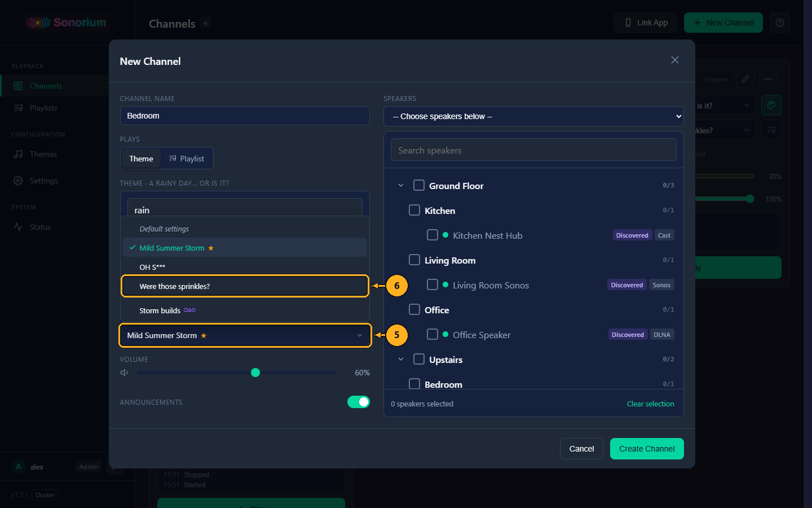The width and height of the screenshot is (812, 508).
Task: Click the Create Channel button
Action: [x=647, y=449]
